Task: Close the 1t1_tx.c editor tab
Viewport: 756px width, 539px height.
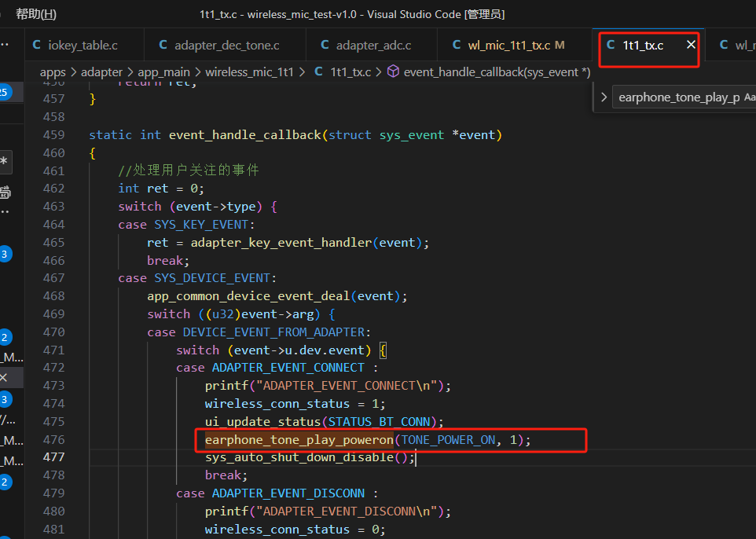Action: point(691,45)
